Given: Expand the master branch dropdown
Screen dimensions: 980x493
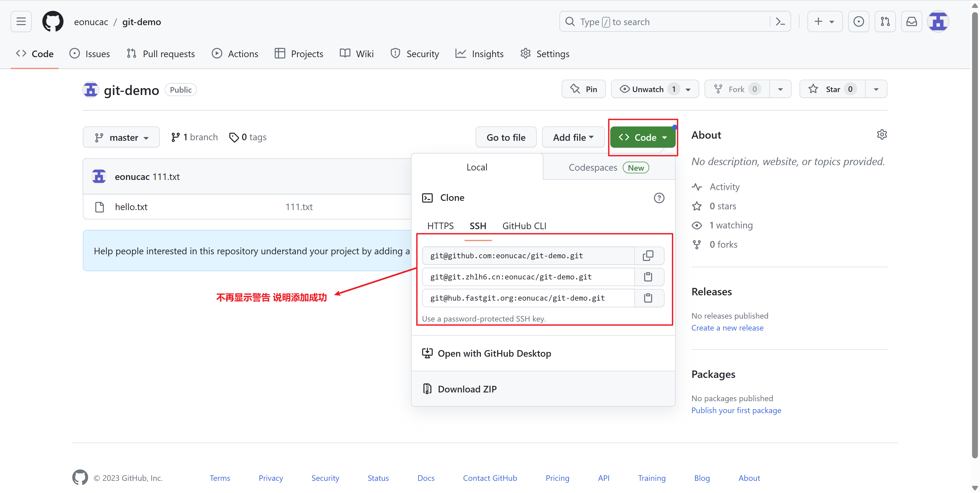Looking at the screenshot, I should [x=121, y=137].
